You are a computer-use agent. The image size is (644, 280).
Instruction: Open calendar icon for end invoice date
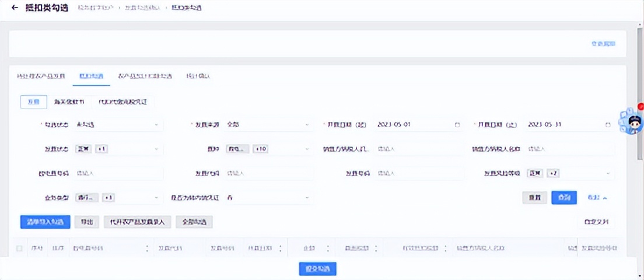coord(608,125)
